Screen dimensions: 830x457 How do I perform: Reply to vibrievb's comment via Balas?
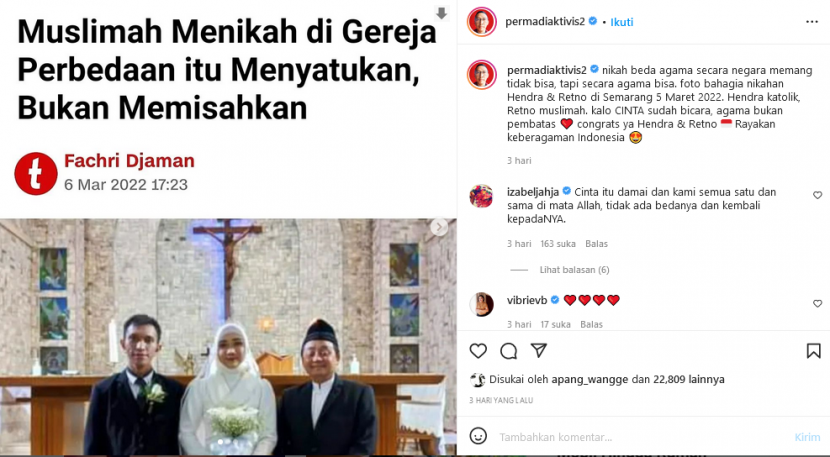point(591,324)
